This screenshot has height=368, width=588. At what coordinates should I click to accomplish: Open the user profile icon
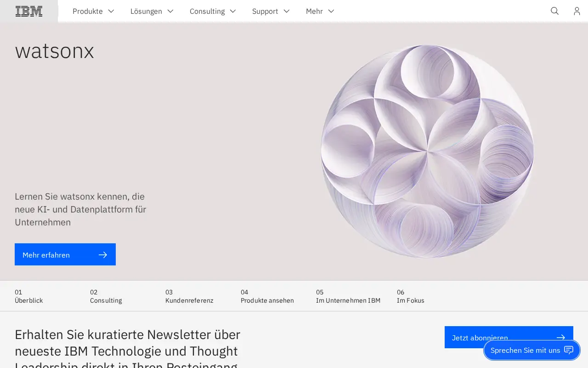[577, 11]
